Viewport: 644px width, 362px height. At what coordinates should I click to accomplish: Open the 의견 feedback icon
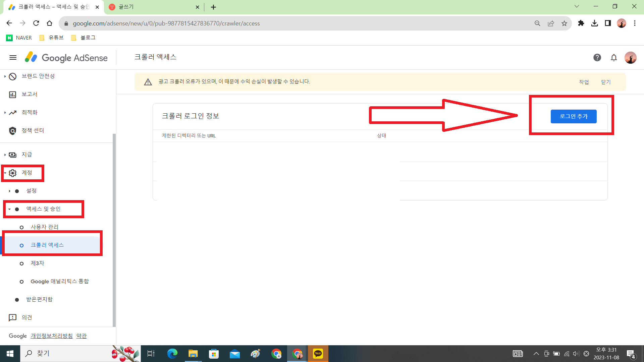12,317
